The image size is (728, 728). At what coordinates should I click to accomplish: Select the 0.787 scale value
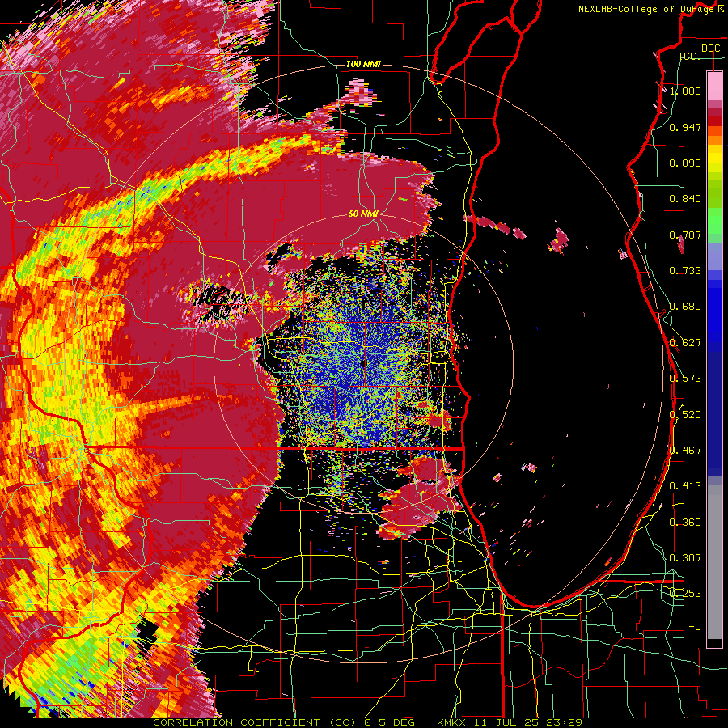(x=685, y=235)
